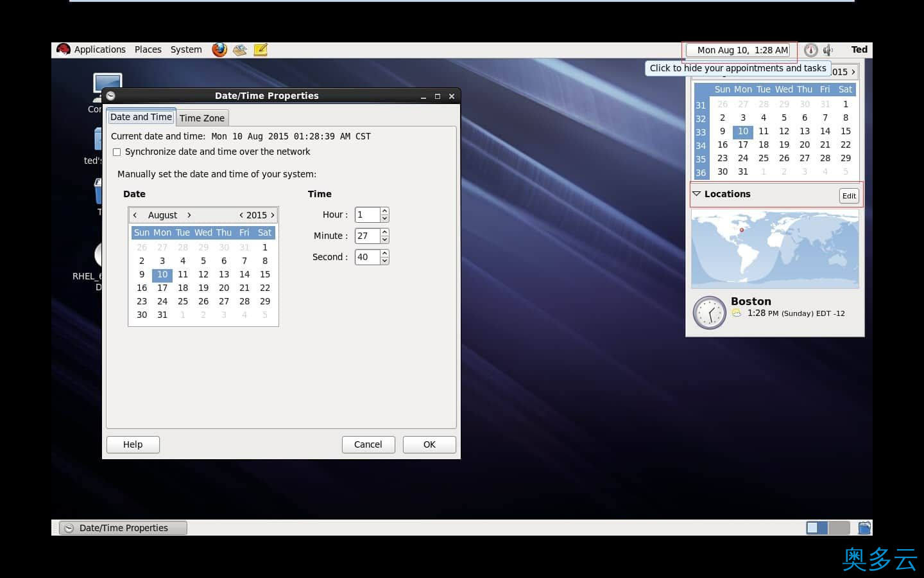Viewport: 924px width, 578px height.
Task: Click Edit next to Locations
Action: coord(849,196)
